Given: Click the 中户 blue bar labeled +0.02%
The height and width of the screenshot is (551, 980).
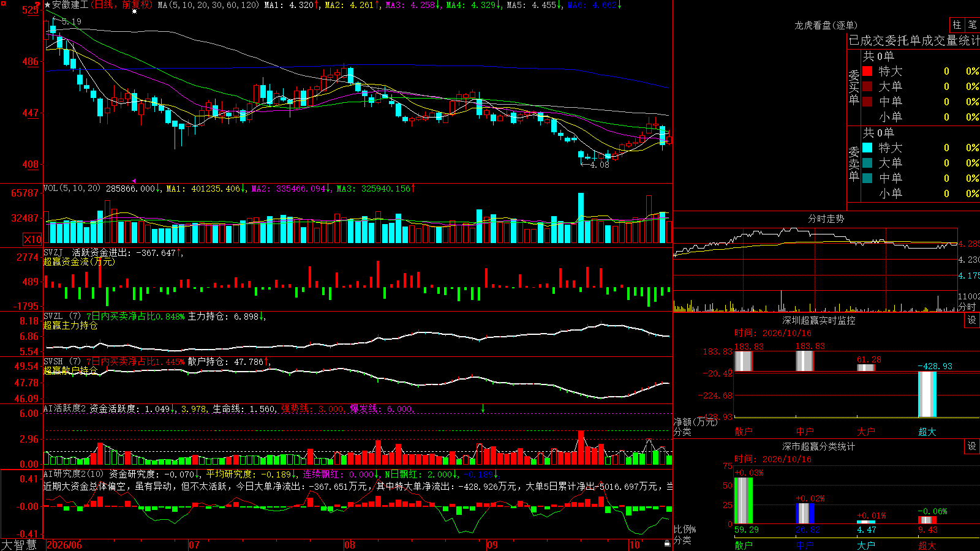Looking at the screenshot, I should coord(805,513).
